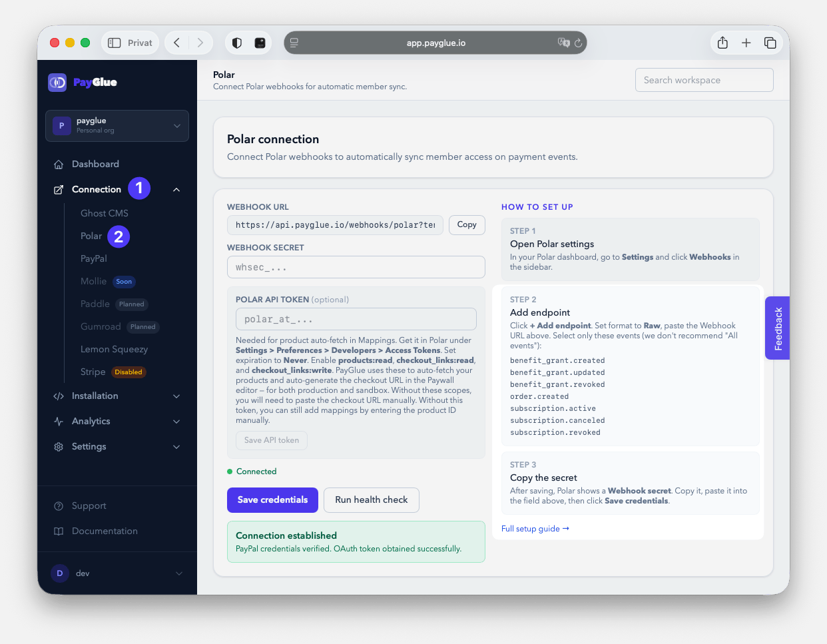Open Documentation in sidebar
Image resolution: width=827 pixels, height=644 pixels.
point(105,531)
